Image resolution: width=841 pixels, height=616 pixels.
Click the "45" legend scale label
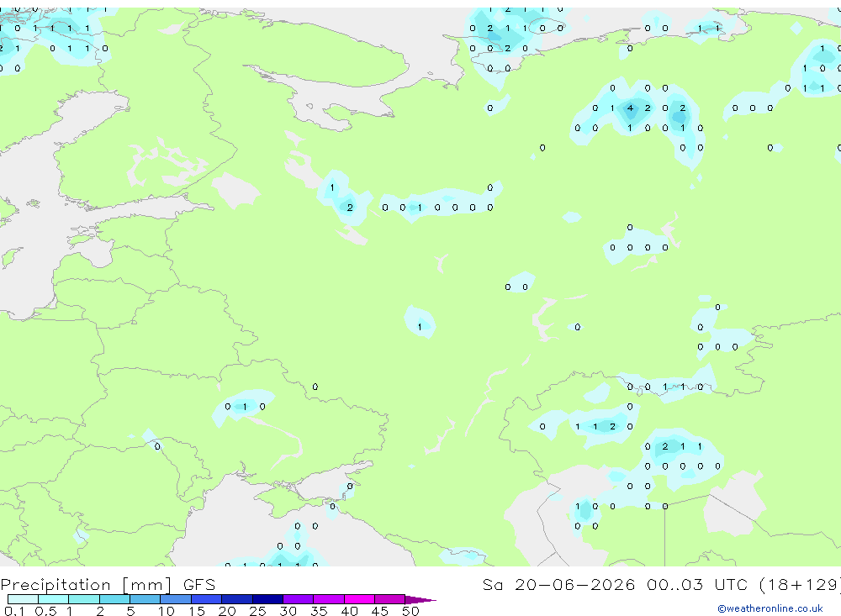pyautogui.click(x=380, y=611)
